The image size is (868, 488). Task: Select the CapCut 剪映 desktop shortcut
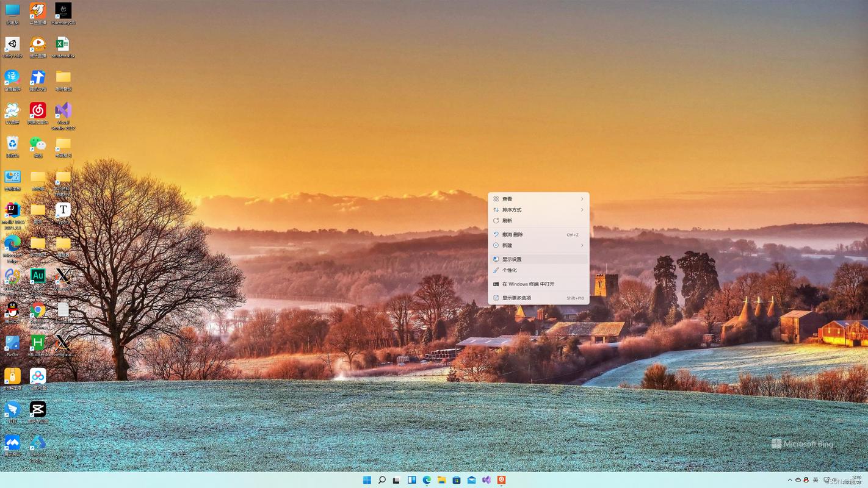point(38,413)
